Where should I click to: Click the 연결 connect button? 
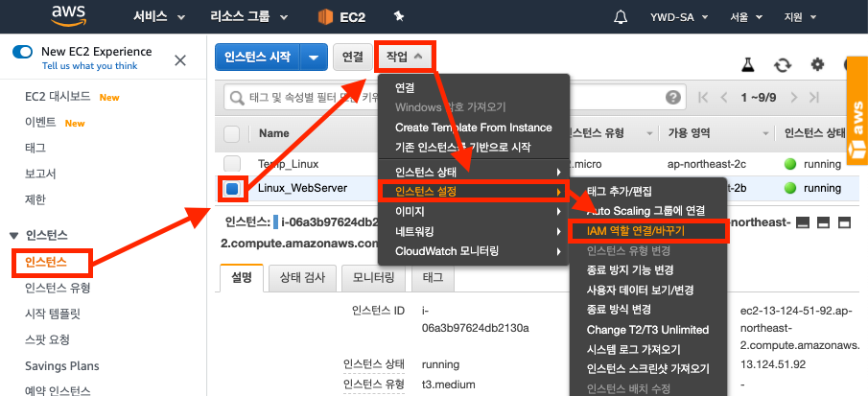pyautogui.click(x=353, y=57)
